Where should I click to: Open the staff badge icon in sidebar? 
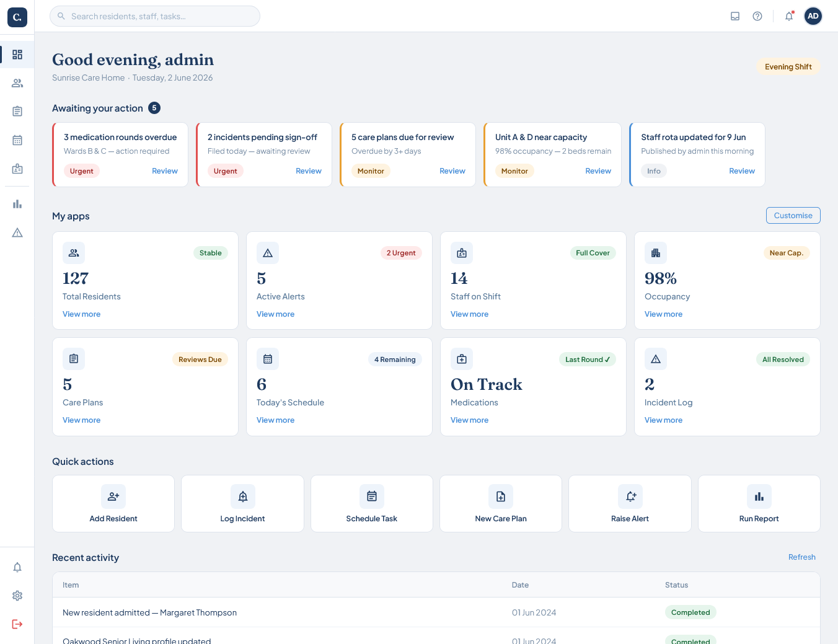tap(17, 169)
